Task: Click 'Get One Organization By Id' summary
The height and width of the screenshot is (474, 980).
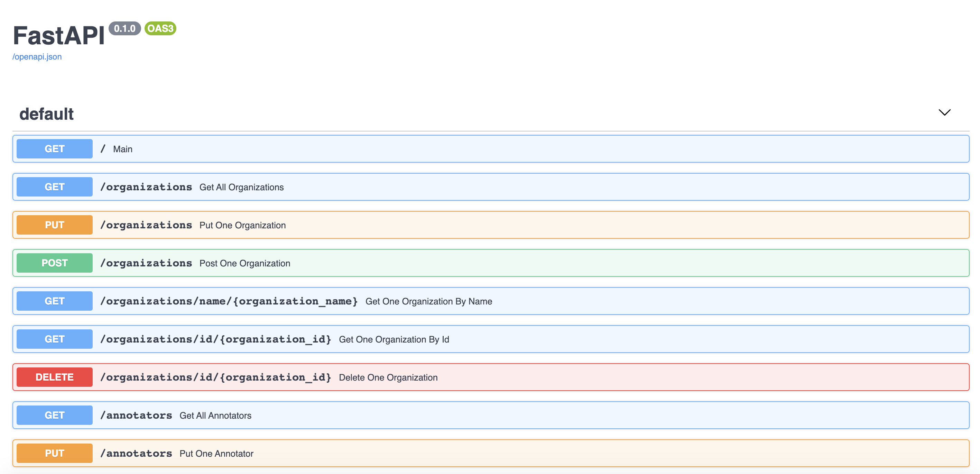Action: (x=394, y=340)
